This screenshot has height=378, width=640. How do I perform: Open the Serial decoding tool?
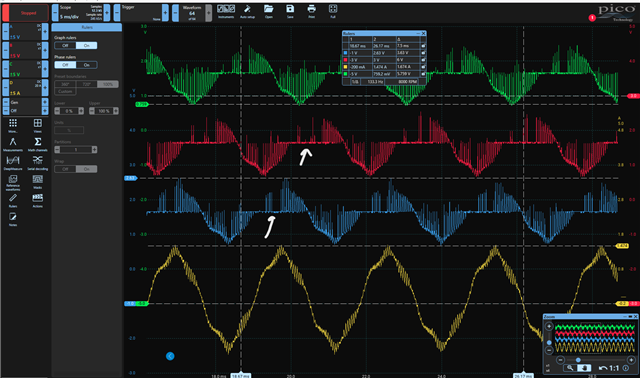(38, 162)
